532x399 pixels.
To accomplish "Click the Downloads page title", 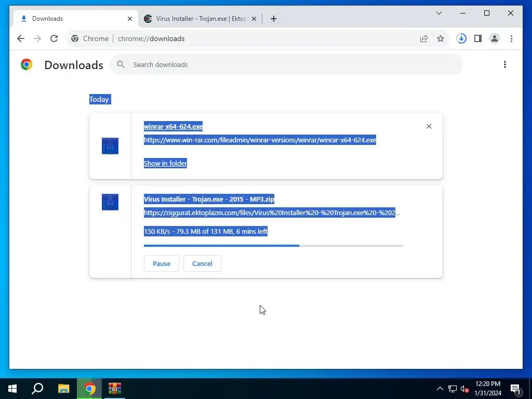I will pos(74,65).
